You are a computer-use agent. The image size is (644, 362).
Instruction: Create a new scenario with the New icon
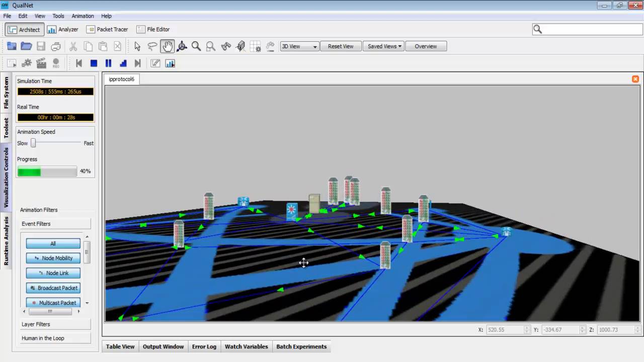[12, 46]
